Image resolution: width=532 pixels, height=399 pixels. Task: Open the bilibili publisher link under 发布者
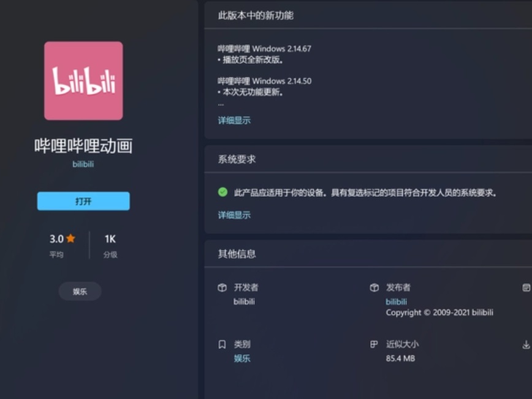pos(397,302)
